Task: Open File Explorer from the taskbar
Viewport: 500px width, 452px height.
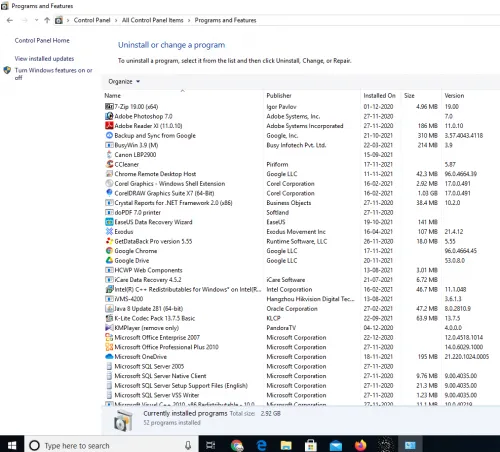Action: (286, 445)
